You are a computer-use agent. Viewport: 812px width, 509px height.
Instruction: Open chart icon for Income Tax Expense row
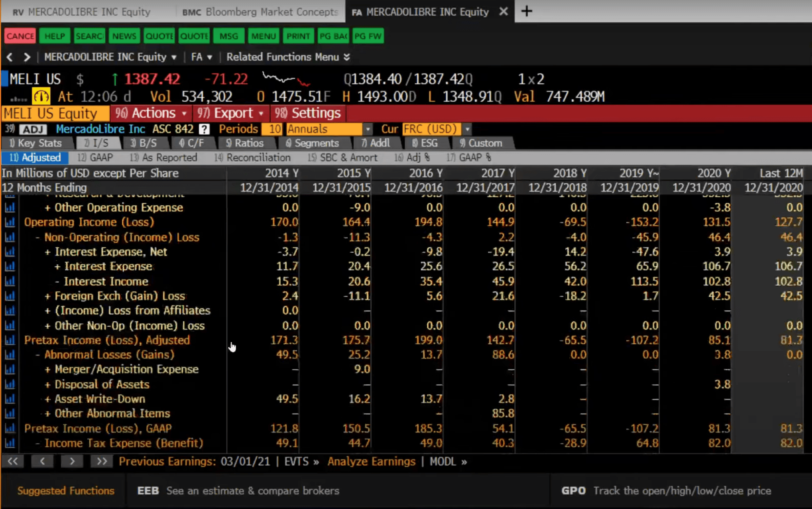tap(10, 443)
